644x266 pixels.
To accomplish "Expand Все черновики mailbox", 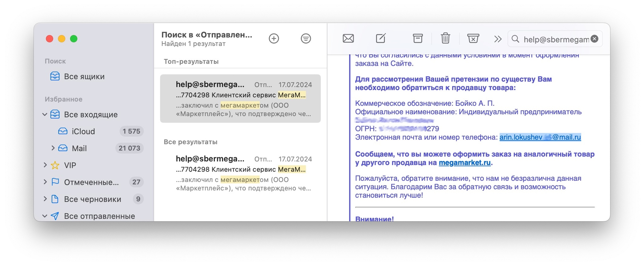I will pos(45,199).
